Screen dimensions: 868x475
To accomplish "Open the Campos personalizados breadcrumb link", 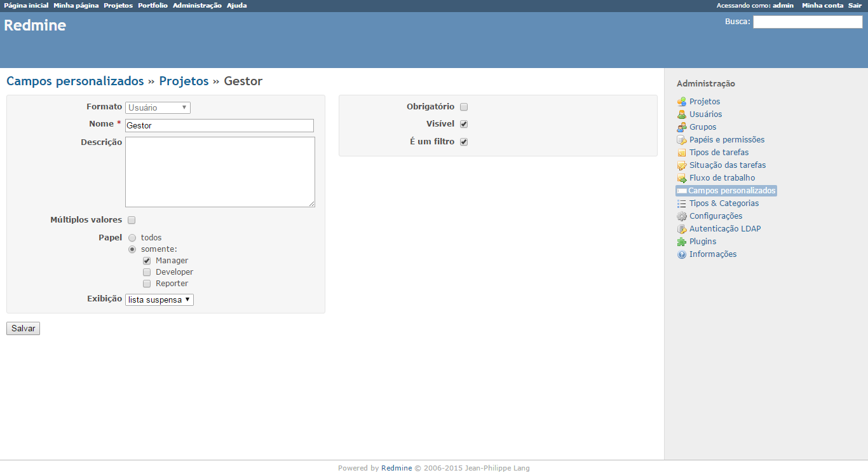I will tap(75, 81).
